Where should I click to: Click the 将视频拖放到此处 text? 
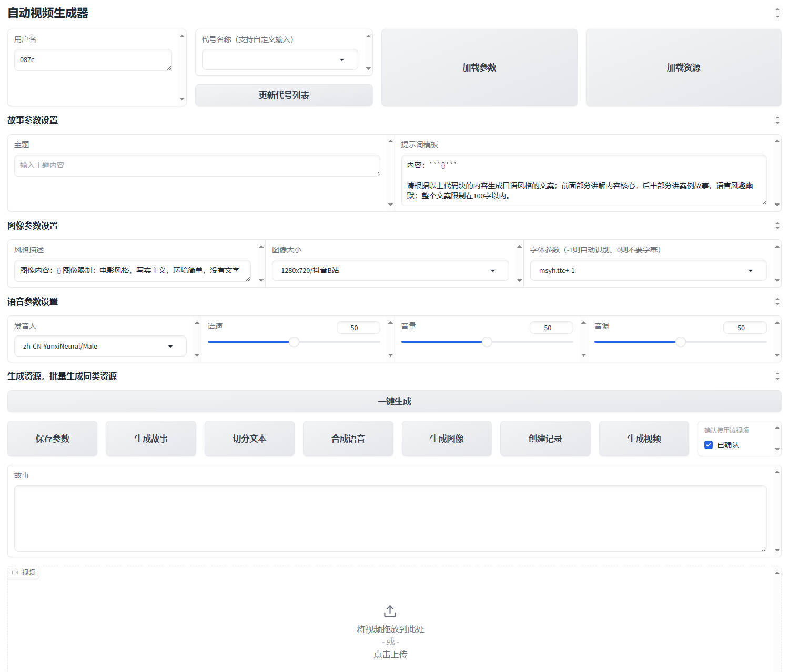click(x=390, y=629)
